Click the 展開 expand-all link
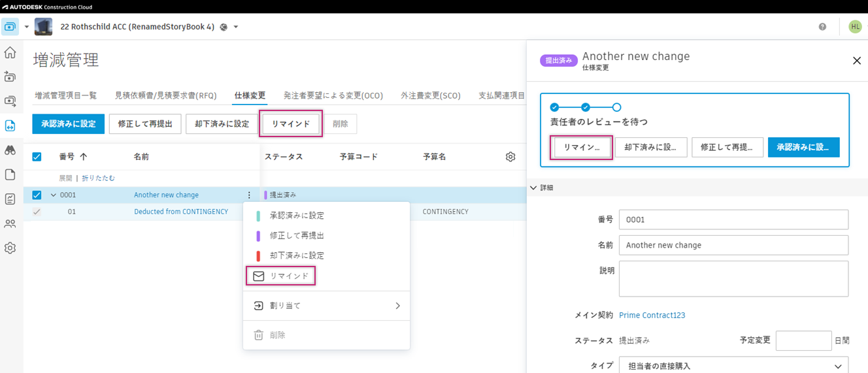This screenshot has width=868, height=373. [x=66, y=178]
